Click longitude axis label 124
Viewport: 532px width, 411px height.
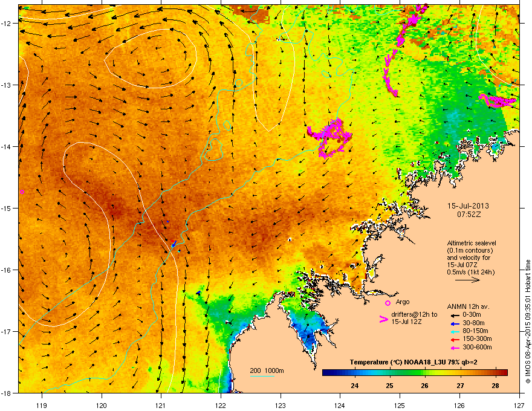pos(340,405)
